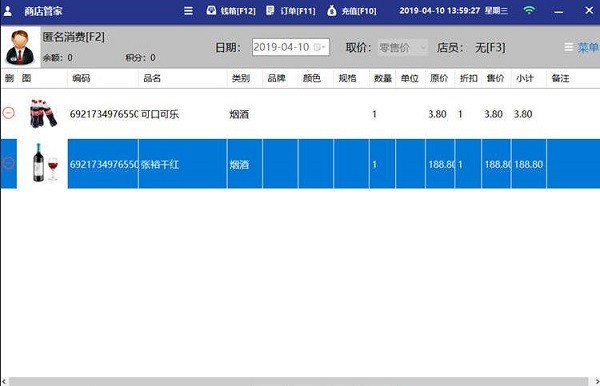The width and height of the screenshot is (600, 386).
Task: Open recharge 充值[F10]
Action: point(352,11)
